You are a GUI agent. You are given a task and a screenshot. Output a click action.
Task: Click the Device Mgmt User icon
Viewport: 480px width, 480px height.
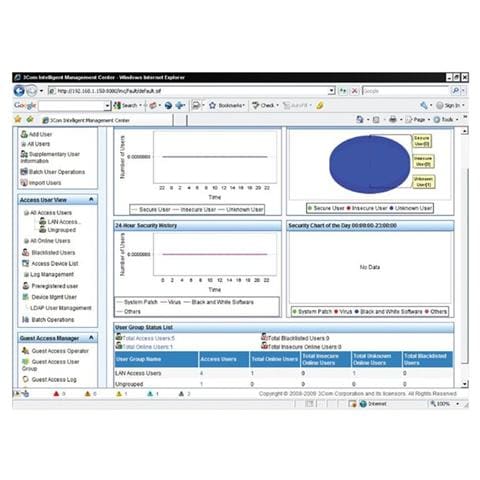tap(26, 297)
